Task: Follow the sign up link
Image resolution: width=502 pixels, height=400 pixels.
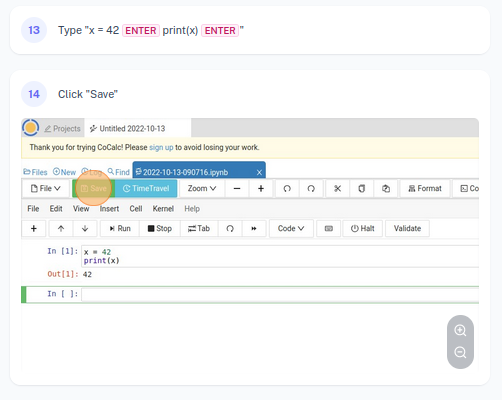Action: click(161, 147)
